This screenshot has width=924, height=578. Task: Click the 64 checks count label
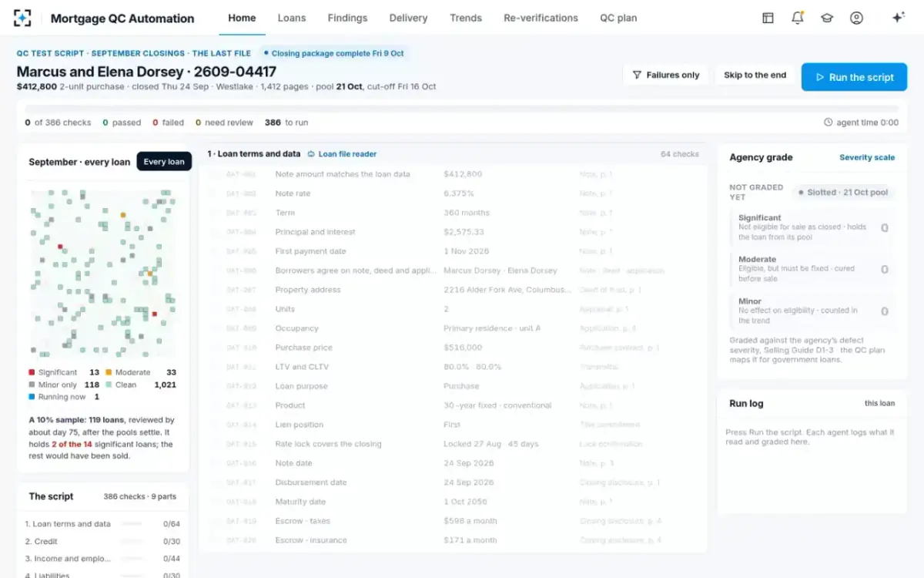[x=680, y=154]
